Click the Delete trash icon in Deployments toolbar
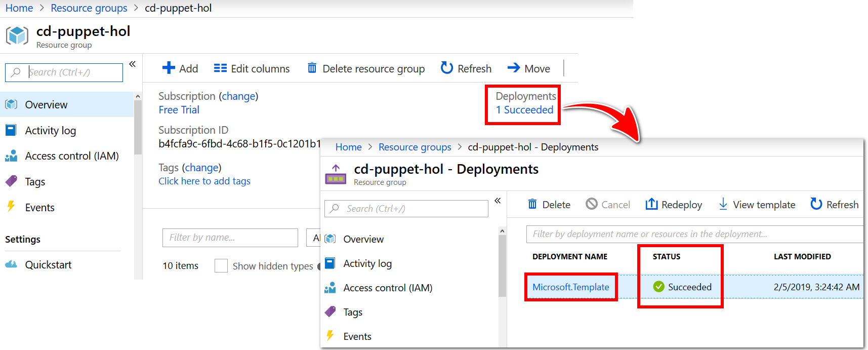 (x=532, y=204)
